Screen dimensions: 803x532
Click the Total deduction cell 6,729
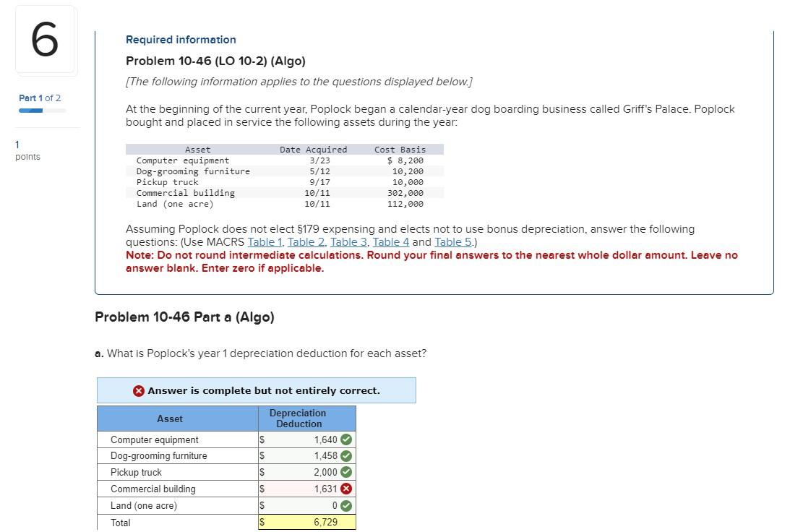point(306,522)
